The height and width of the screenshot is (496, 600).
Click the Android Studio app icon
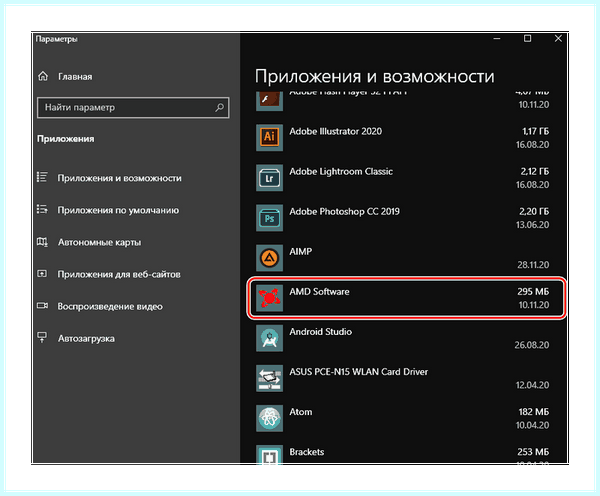coord(269,338)
